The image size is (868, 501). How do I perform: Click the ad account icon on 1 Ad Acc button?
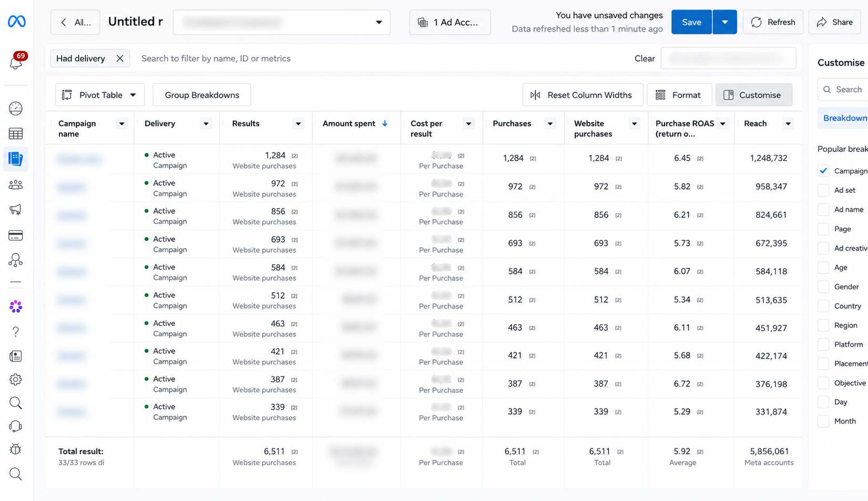click(x=423, y=22)
